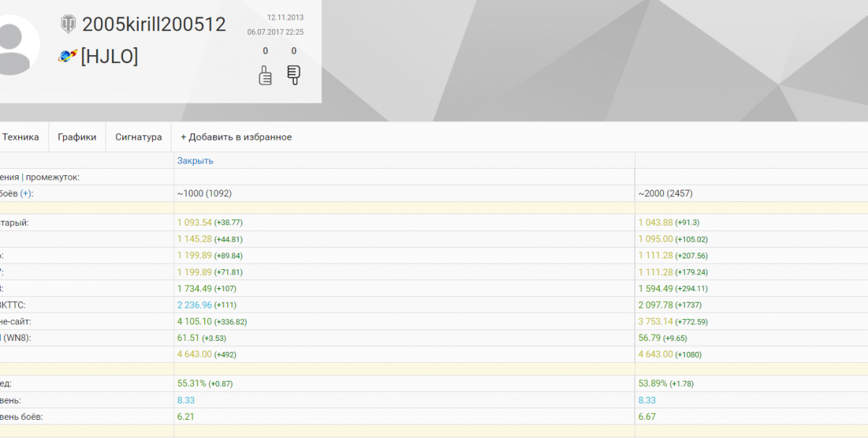Click the value 3 753.14
The image size is (868, 438).
[x=656, y=321]
